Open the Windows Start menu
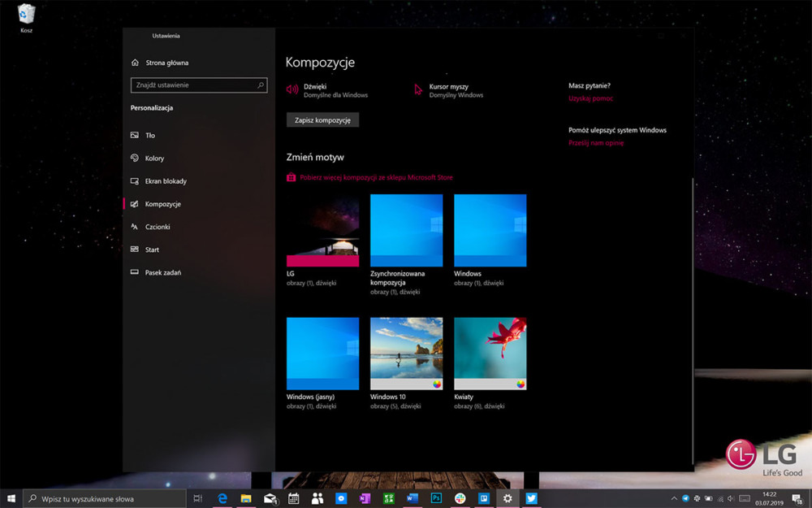Viewport: 812px width, 508px height. point(11,499)
